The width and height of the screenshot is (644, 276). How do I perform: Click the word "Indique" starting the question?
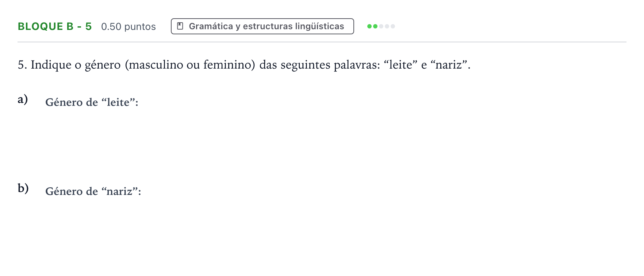click(51, 65)
